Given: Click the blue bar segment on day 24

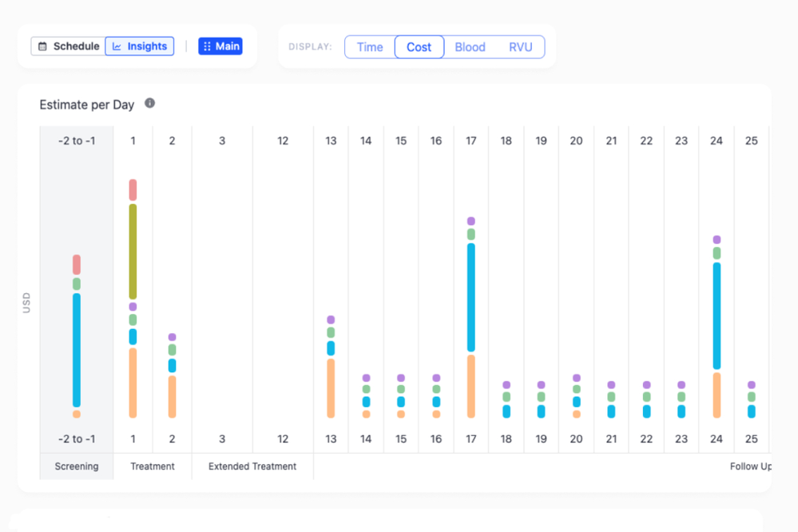Looking at the screenshot, I should coord(717,316).
